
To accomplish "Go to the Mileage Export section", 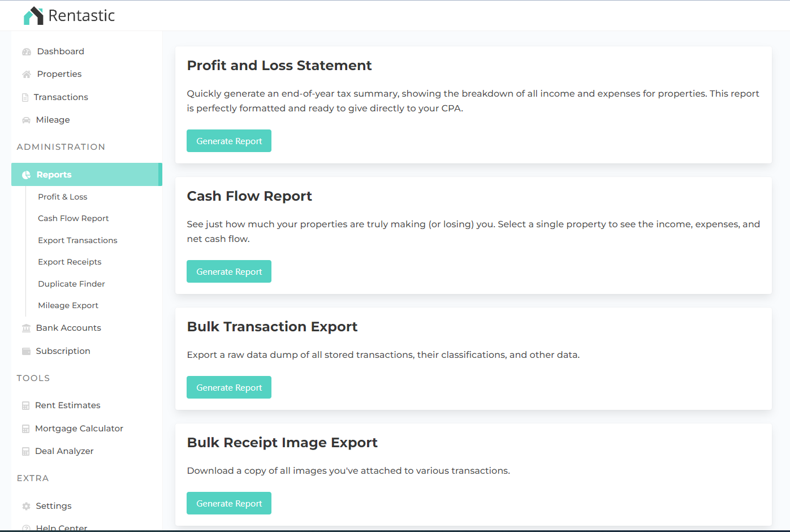I will point(68,305).
